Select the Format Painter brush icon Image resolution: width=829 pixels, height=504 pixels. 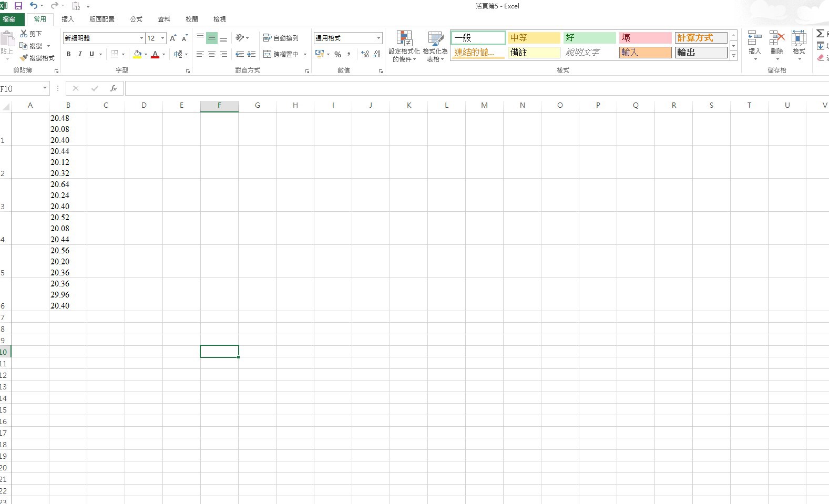click(24, 58)
